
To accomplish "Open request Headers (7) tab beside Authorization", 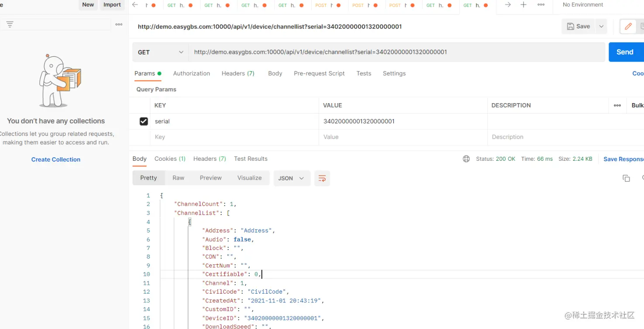I will point(238,73).
